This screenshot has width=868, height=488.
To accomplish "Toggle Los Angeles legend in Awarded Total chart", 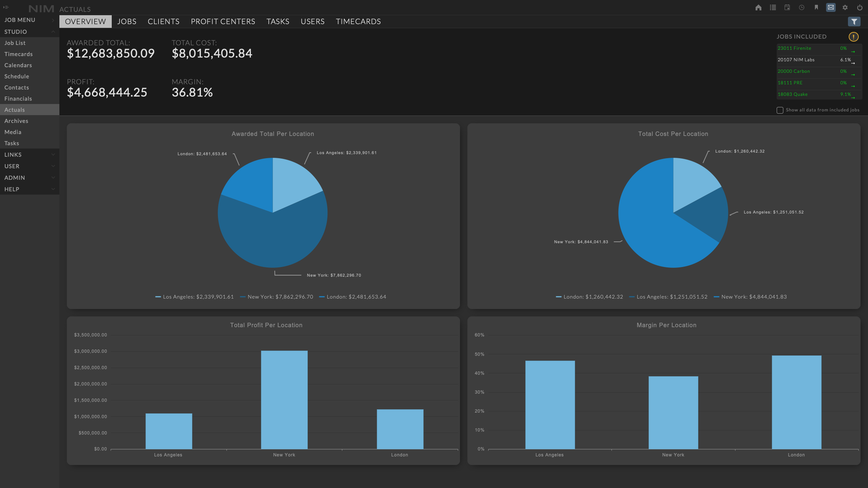I will pos(195,297).
